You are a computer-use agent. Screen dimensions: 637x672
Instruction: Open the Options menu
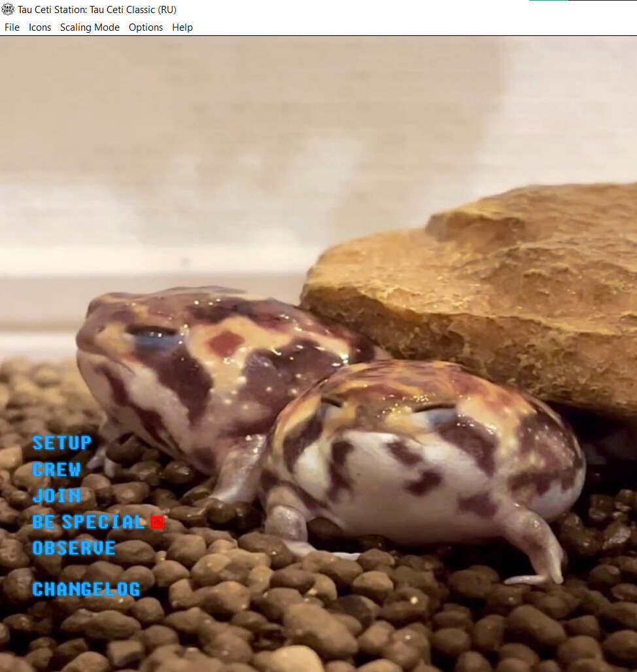(146, 27)
